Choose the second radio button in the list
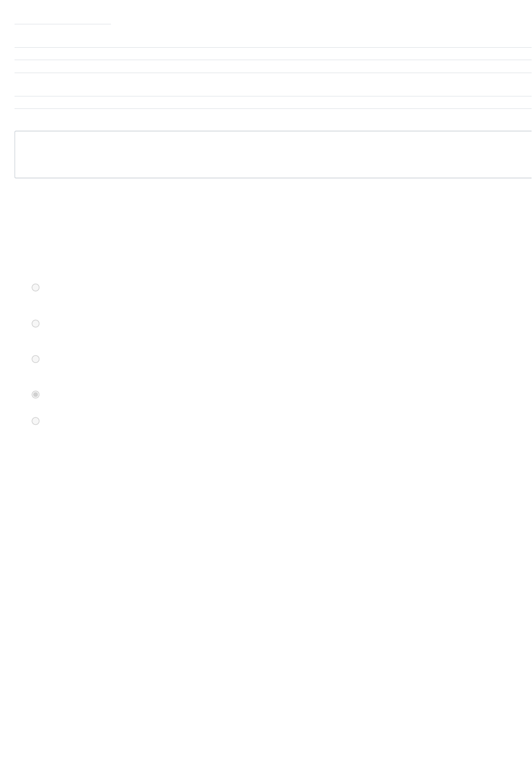Screen dimensions: 532x768 pyautogui.click(x=35, y=324)
